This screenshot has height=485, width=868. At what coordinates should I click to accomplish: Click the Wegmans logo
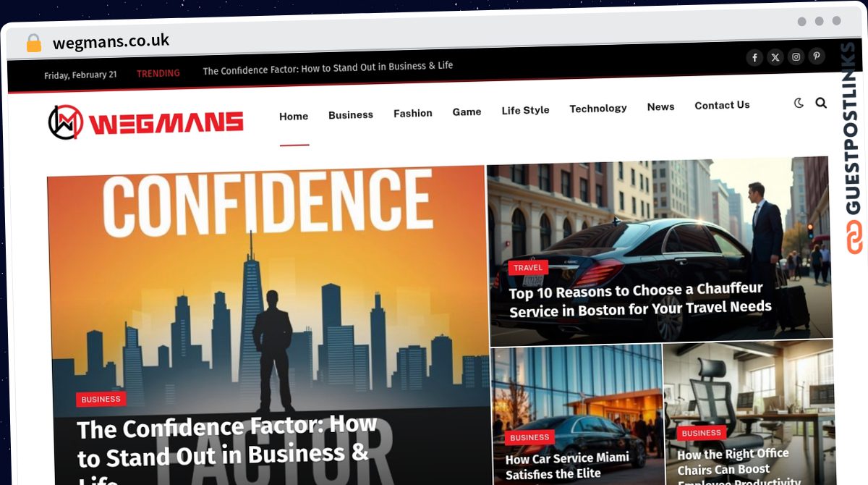coord(145,122)
